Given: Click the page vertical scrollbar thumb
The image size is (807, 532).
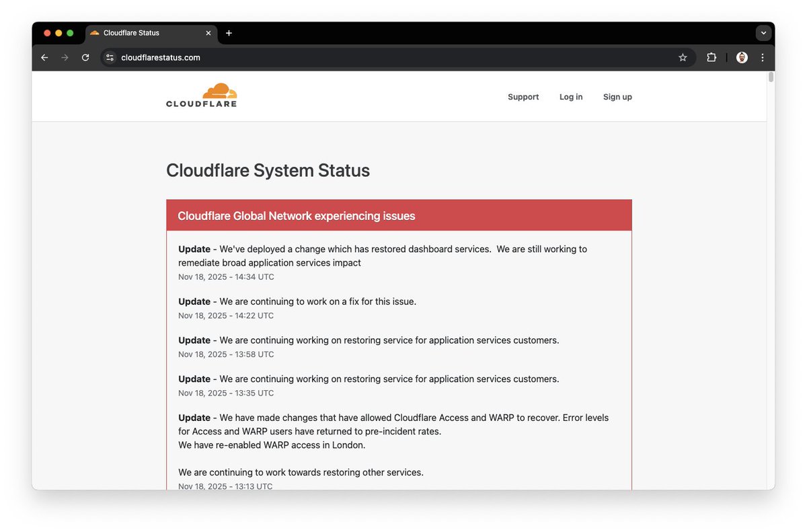Looking at the screenshot, I should coord(771,77).
